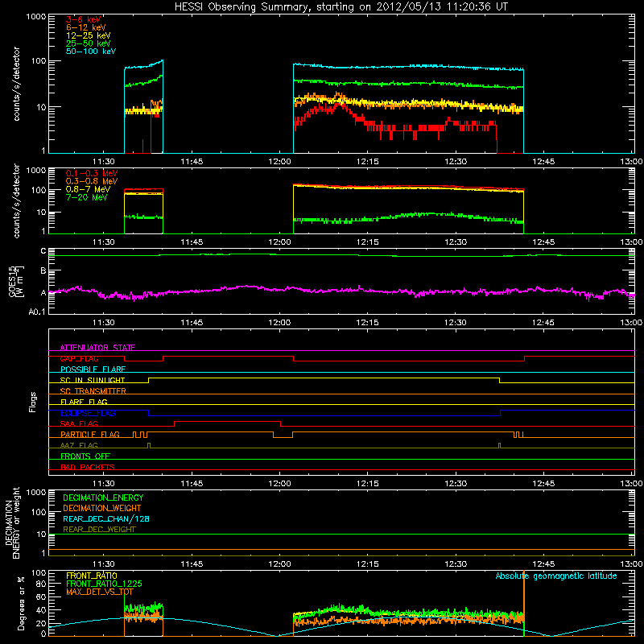Select the GAP_FLAG label
Viewport: 644px width, 644px height.
pos(79,358)
